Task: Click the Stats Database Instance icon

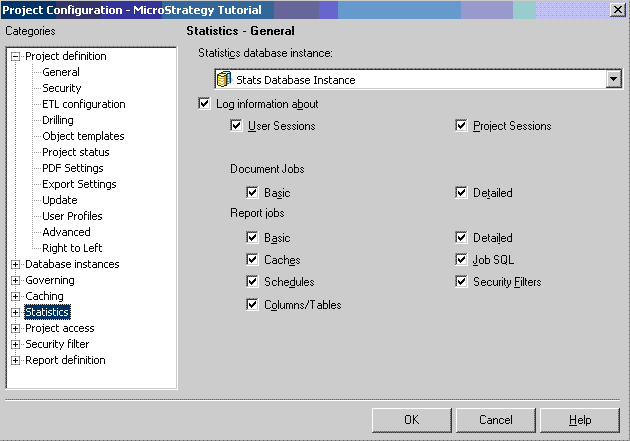Action: point(224,79)
